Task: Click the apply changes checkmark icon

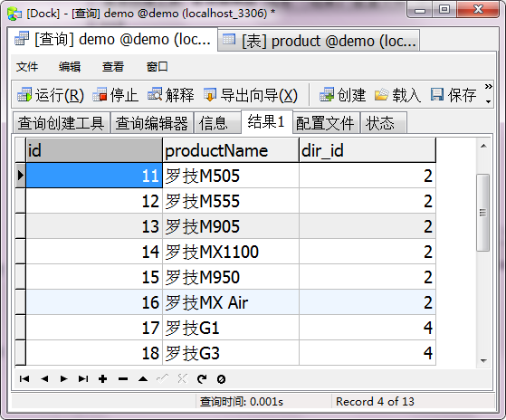Action: pos(162,378)
